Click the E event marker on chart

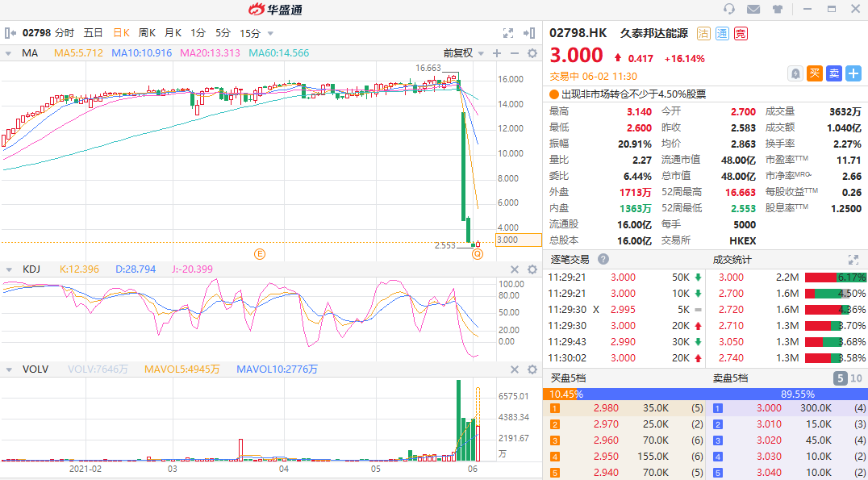[x=260, y=254]
